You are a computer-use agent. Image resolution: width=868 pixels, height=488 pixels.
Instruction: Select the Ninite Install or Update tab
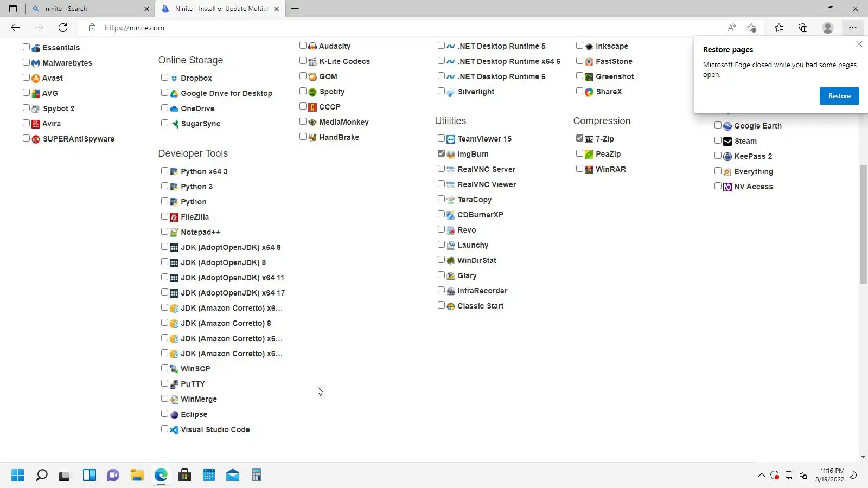point(220,9)
